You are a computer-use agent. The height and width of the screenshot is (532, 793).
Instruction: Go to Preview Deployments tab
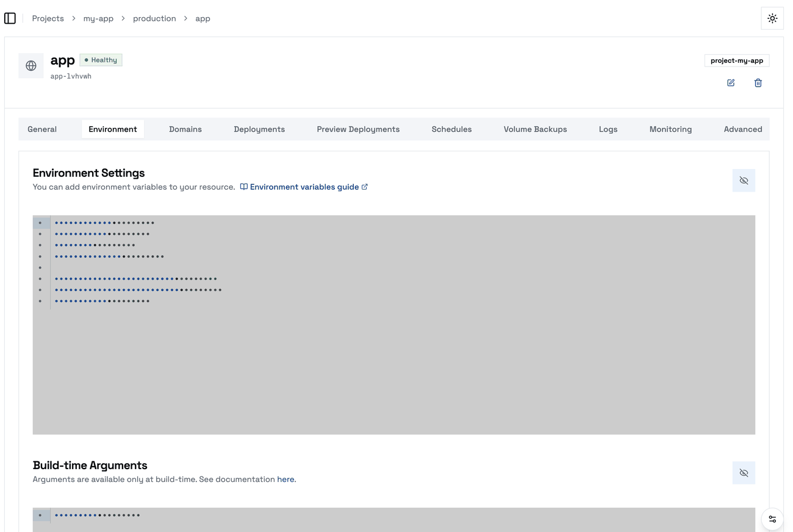pos(358,129)
